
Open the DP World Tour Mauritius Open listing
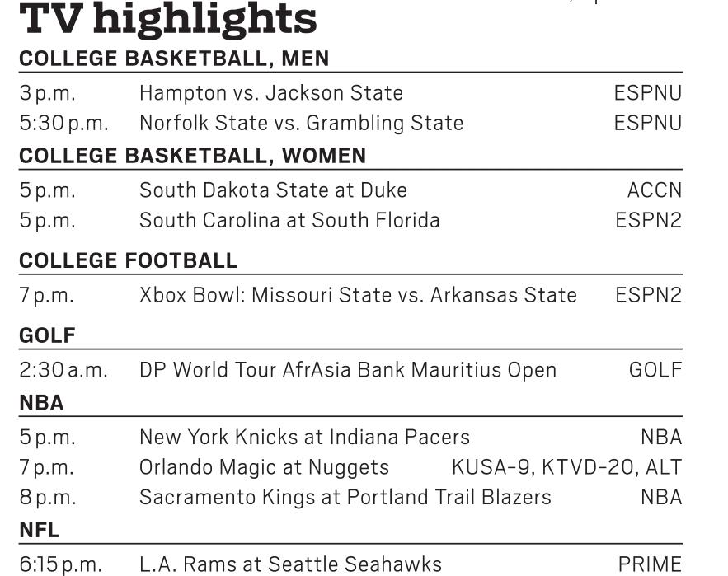pyautogui.click(x=347, y=370)
